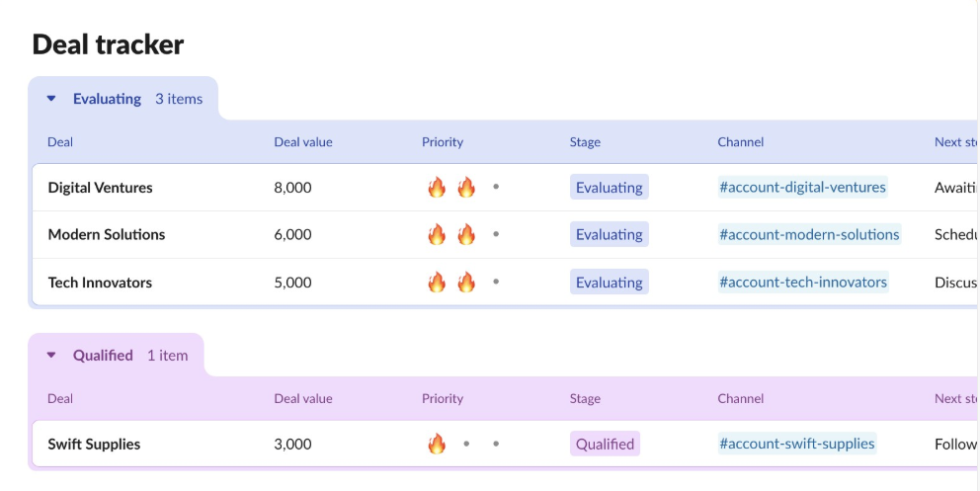Collapse the Qualified group triangle
980x491 pixels.
click(x=51, y=356)
